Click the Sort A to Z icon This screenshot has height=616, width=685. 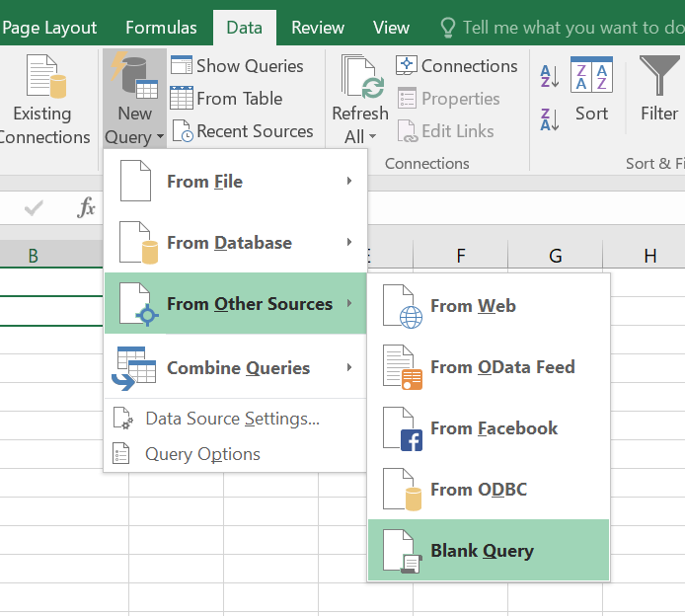coord(550,76)
